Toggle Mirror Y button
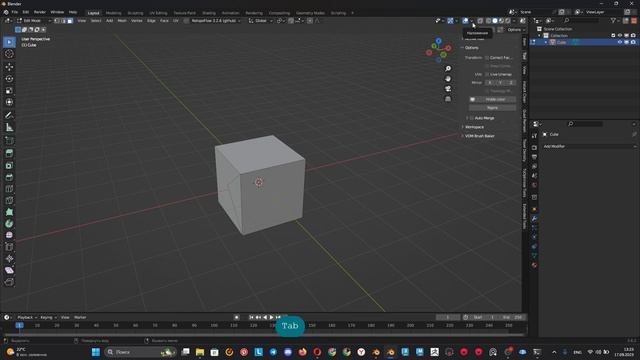 [500, 82]
